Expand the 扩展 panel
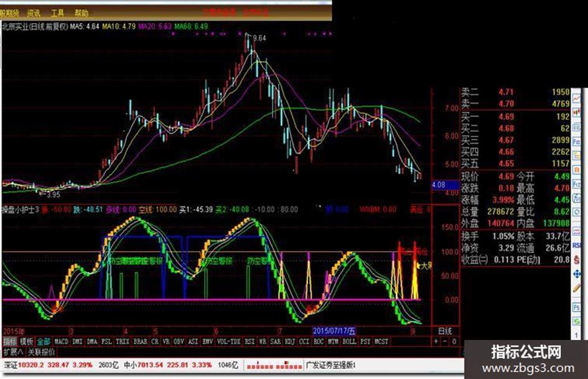Image resolution: width=588 pixels, height=379 pixels. click(x=13, y=352)
